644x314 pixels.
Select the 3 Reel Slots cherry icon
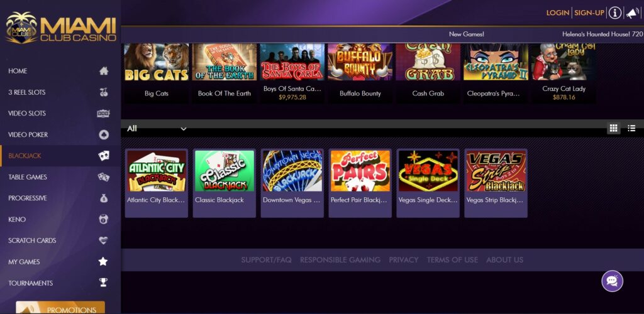(x=104, y=92)
